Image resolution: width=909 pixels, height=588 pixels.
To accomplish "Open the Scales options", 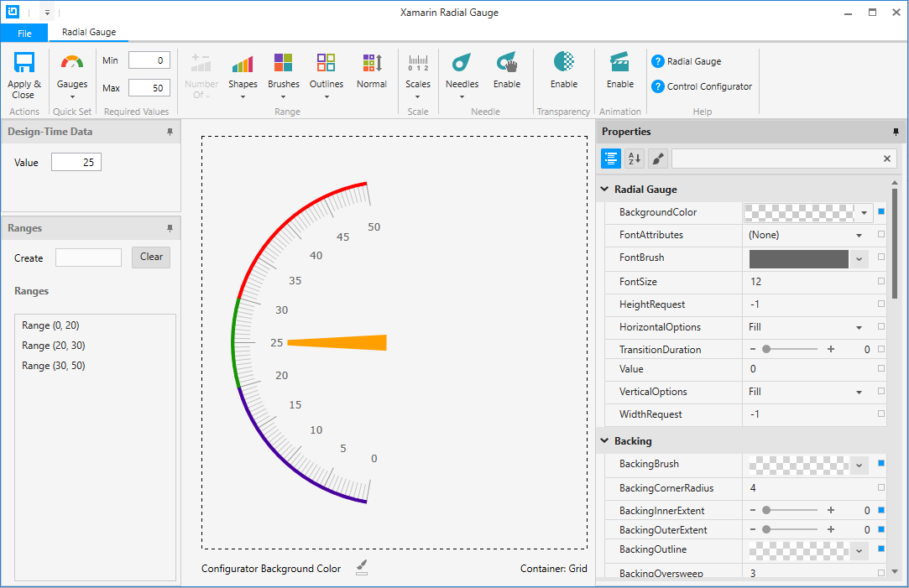I will pyautogui.click(x=418, y=75).
